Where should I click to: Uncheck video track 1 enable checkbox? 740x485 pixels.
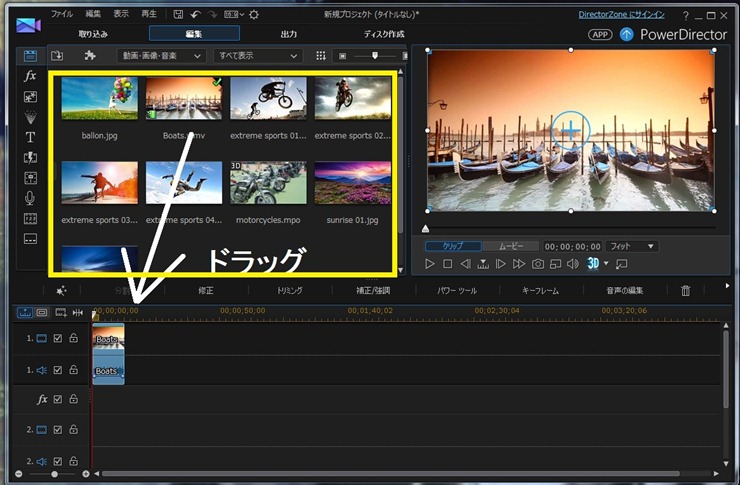[57, 338]
